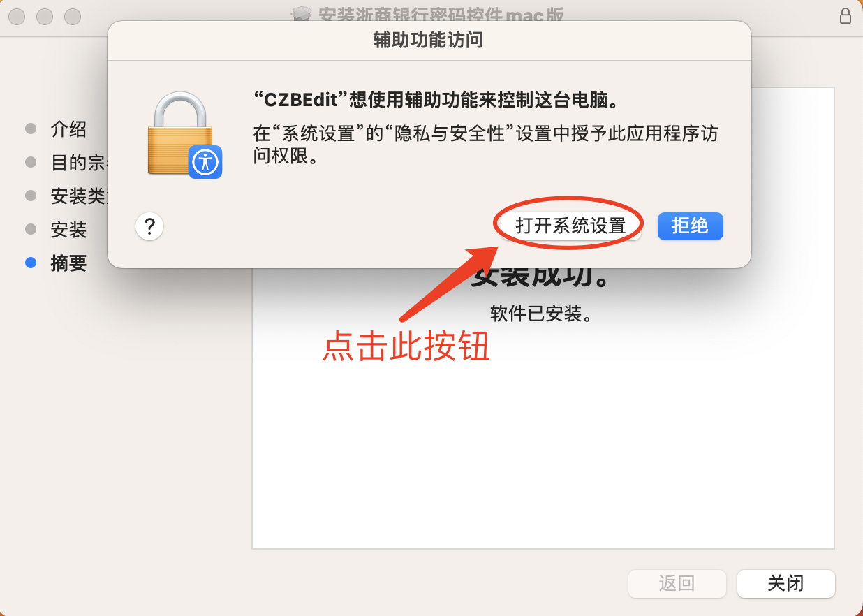Click the question mark help button
Image resolution: width=863 pixels, height=616 pixels.
pos(149,227)
